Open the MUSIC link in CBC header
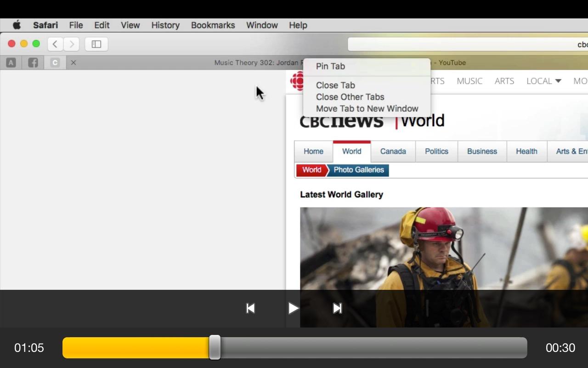 click(x=469, y=81)
